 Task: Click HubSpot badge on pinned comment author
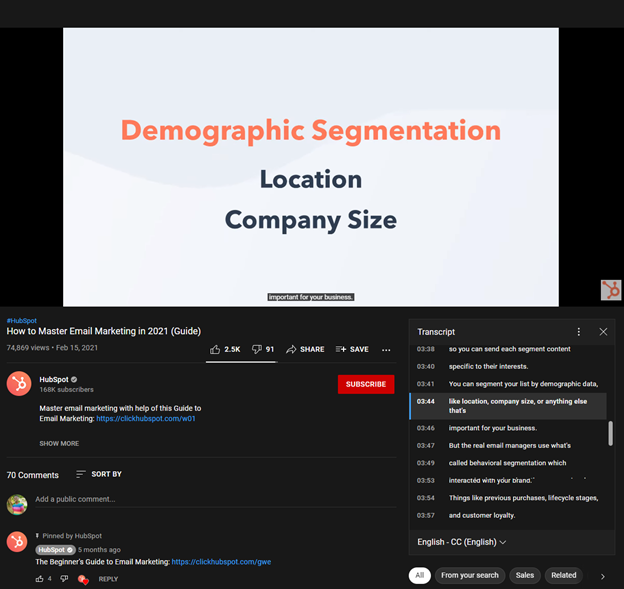click(x=55, y=550)
